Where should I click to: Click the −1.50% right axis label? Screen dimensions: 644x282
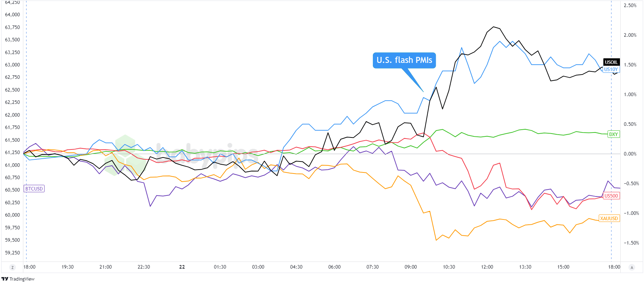pos(631,243)
